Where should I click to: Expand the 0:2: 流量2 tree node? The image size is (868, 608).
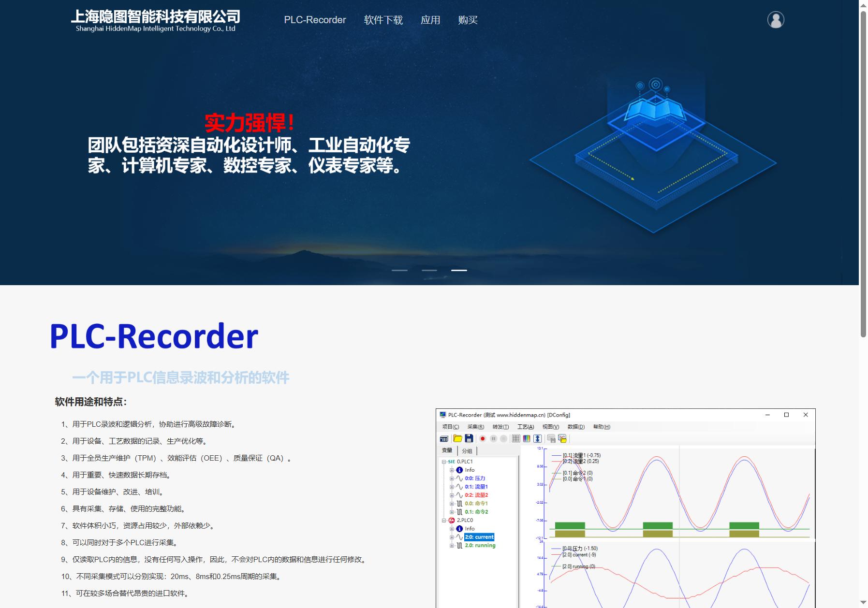(x=452, y=495)
